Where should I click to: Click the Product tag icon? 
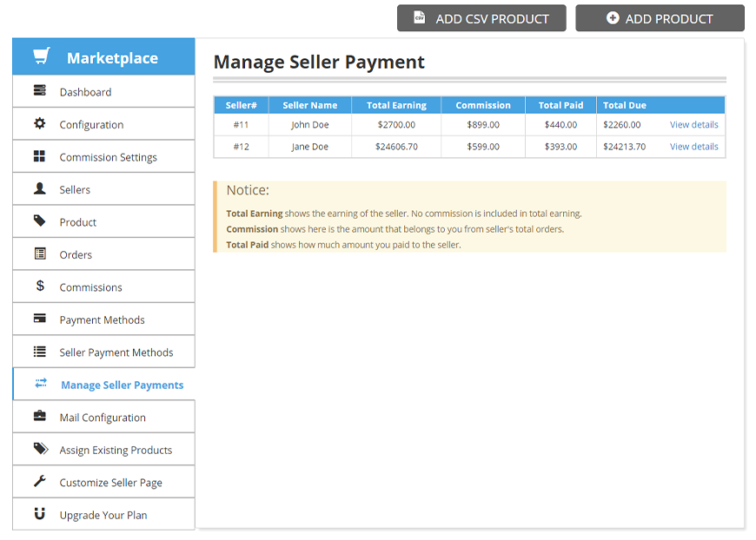[39, 221]
